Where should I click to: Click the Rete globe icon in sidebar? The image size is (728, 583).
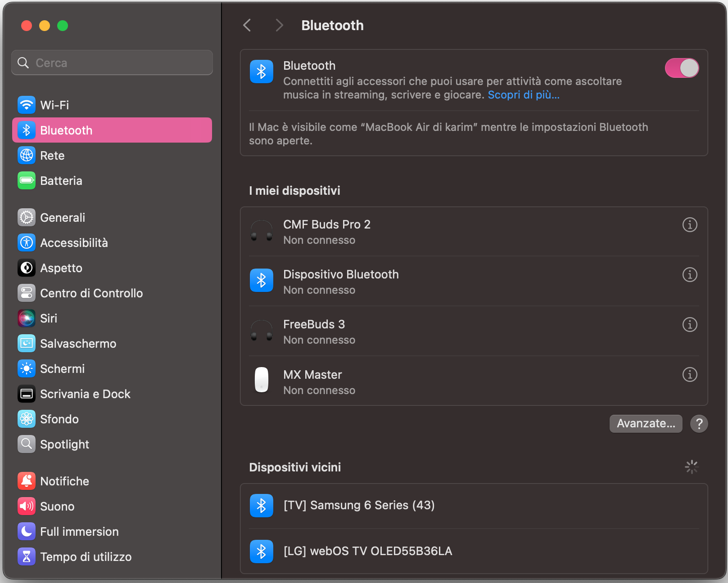pos(27,155)
